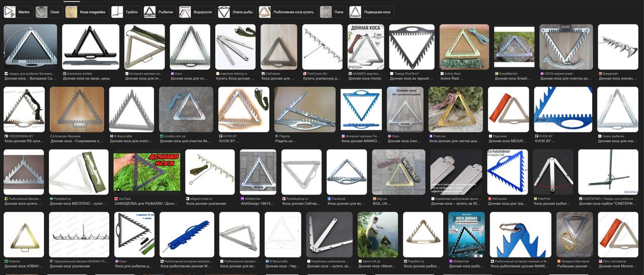Click the Wildberries favicon under AAADesign result
Screen dimensions: 644x275
242,199
